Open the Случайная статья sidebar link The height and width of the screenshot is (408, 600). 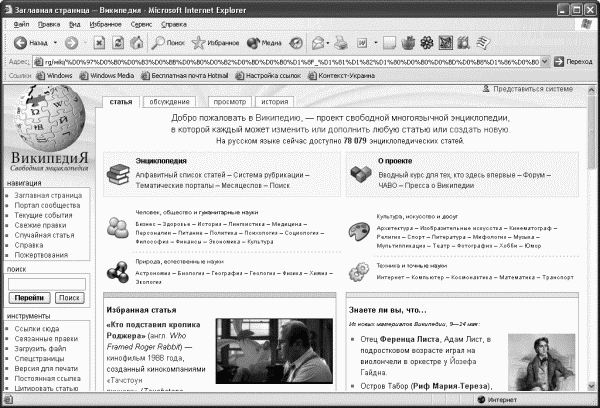tap(44, 235)
